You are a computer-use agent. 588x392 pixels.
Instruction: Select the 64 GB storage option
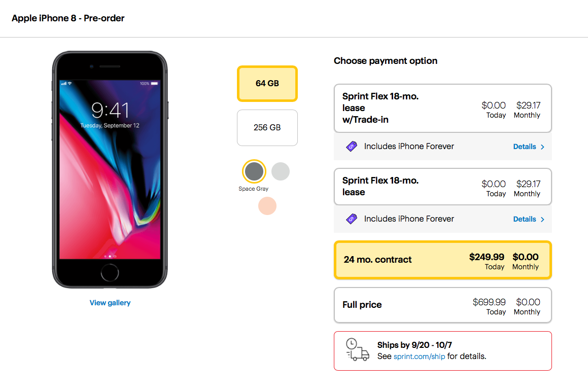(x=267, y=84)
